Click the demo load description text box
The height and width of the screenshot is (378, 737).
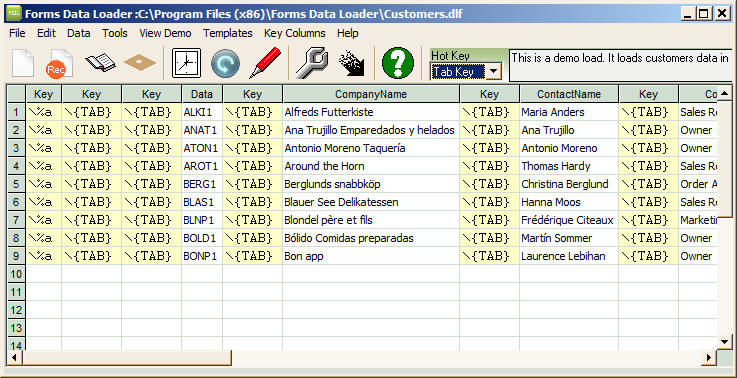click(621, 65)
